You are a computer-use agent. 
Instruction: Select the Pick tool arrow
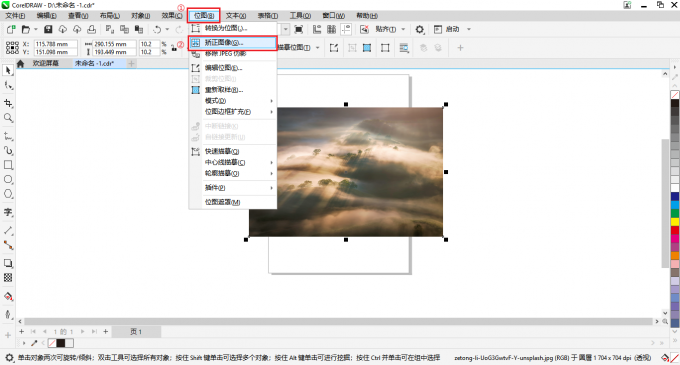(8, 71)
